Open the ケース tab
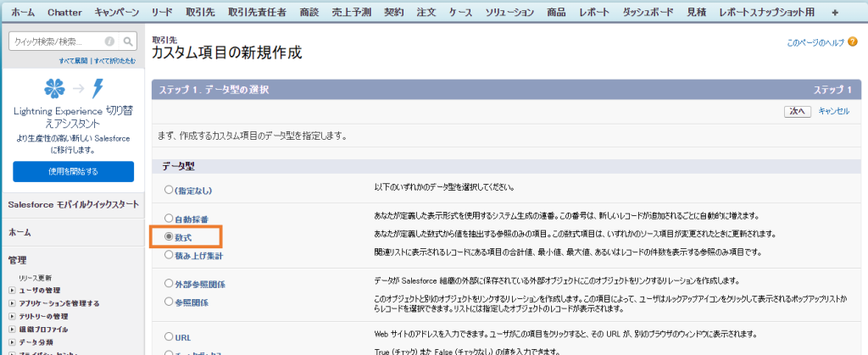 [x=460, y=12]
